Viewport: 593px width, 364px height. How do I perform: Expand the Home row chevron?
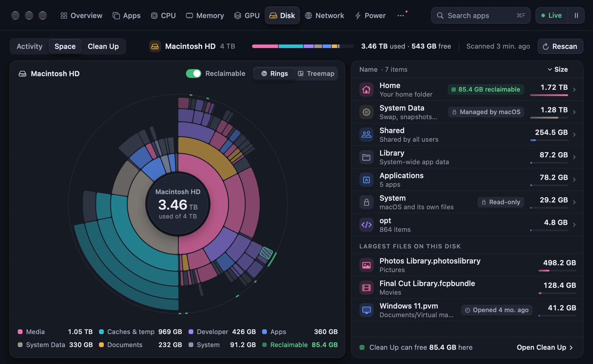(x=574, y=90)
